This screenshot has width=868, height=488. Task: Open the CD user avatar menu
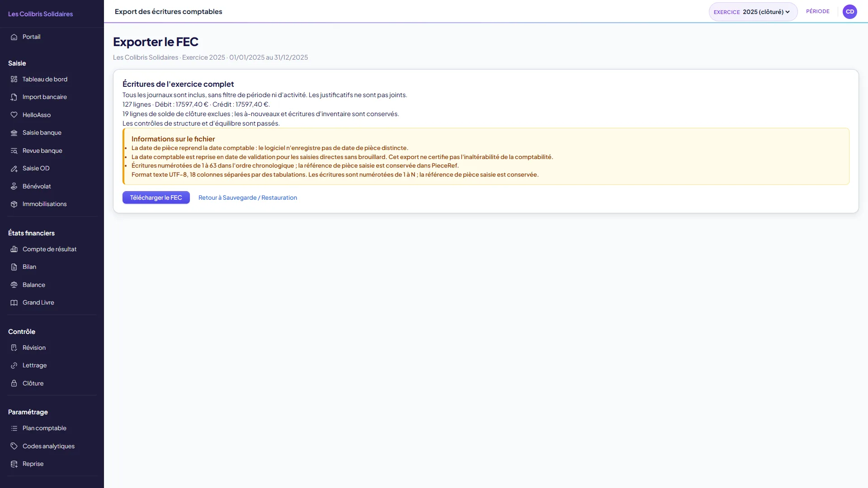(x=849, y=12)
